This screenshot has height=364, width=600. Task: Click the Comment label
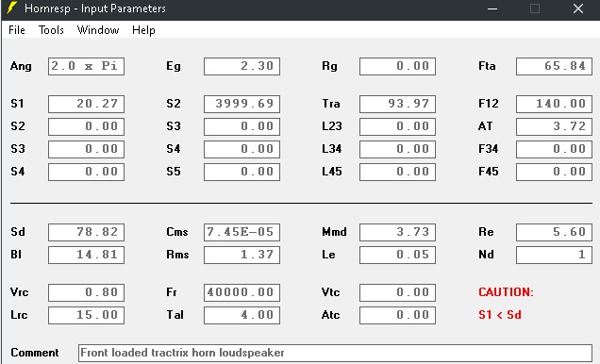click(x=35, y=353)
